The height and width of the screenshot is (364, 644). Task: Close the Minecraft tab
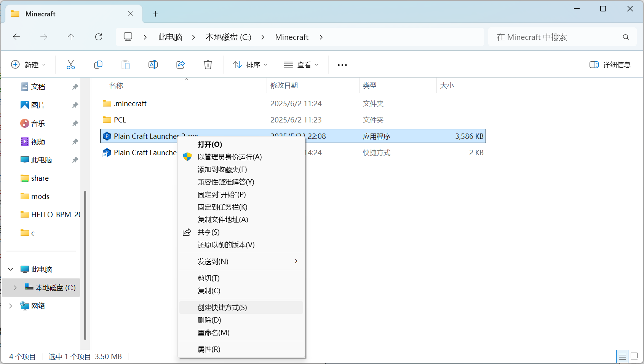click(130, 14)
